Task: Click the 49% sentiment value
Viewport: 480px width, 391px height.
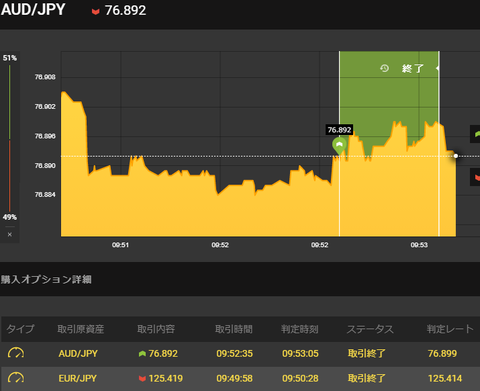Action: pyautogui.click(x=10, y=217)
